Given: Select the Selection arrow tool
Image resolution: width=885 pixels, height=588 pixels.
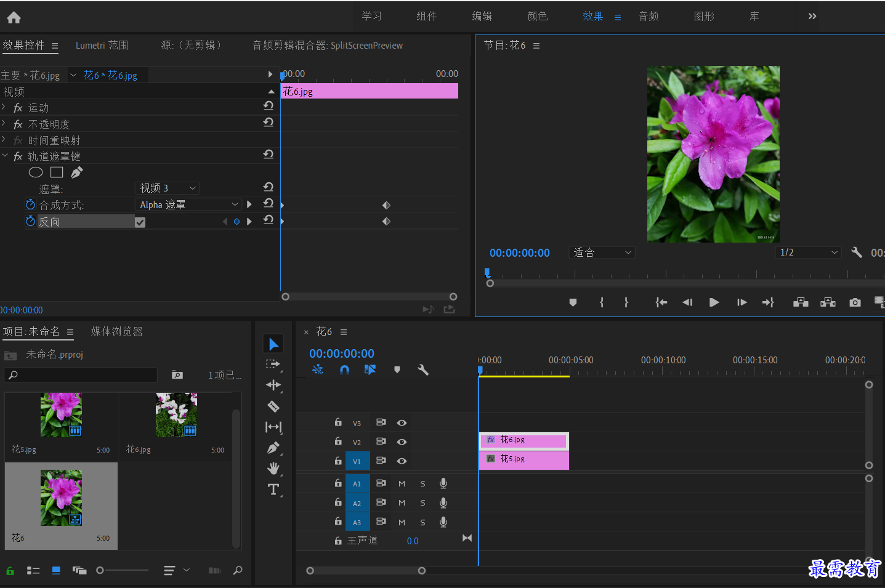Looking at the screenshot, I should click(x=273, y=344).
